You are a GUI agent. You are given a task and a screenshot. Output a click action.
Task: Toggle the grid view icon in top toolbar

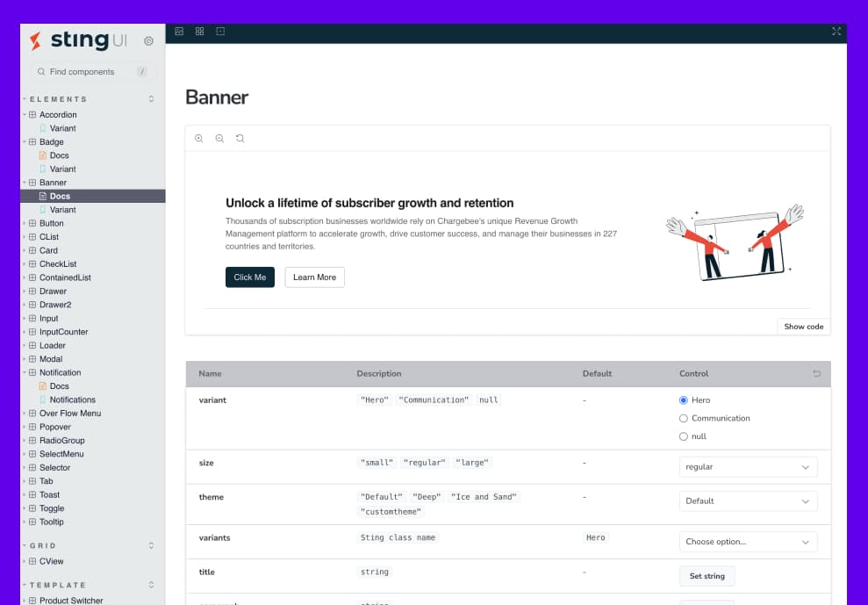coord(200,32)
